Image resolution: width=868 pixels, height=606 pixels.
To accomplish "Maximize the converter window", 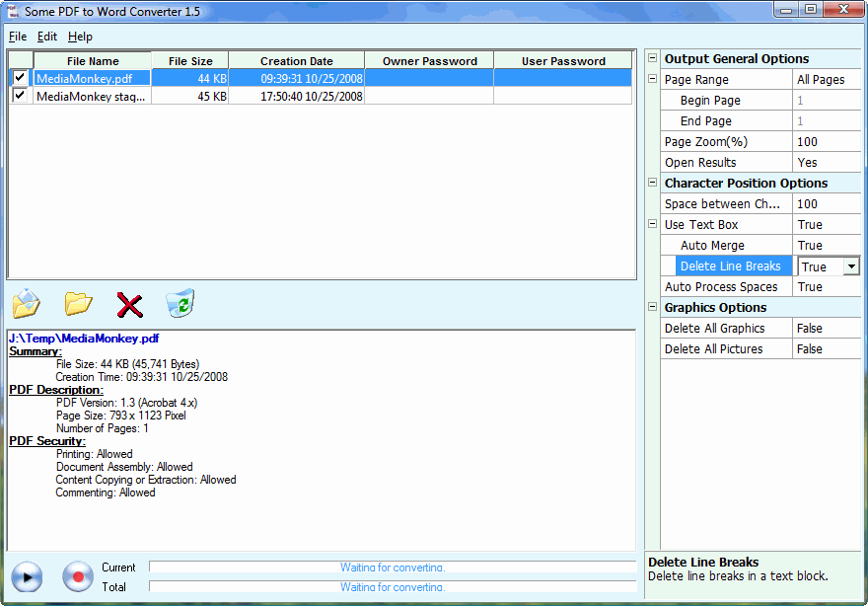I will point(811,10).
